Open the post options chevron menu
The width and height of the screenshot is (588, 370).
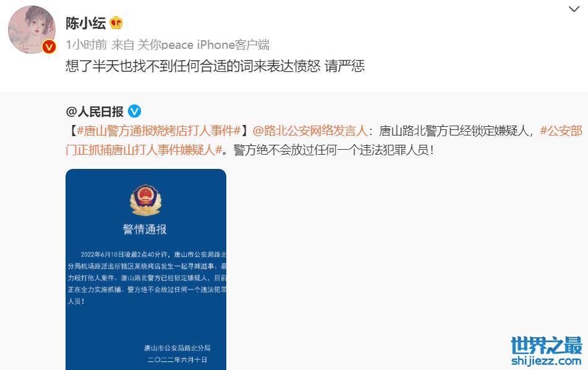click(x=574, y=9)
